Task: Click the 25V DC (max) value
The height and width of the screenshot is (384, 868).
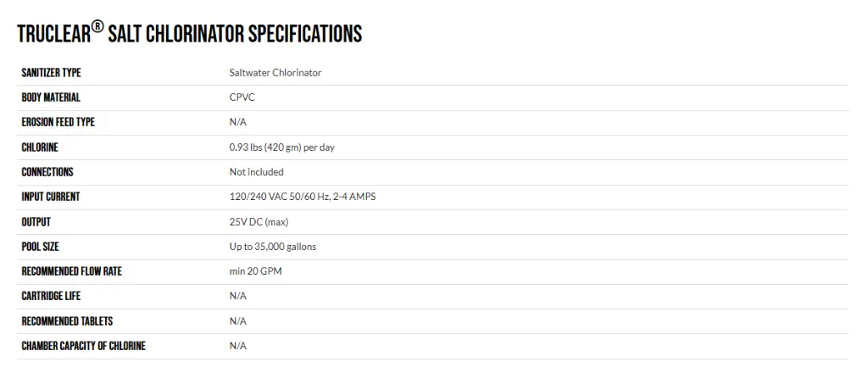Action: [259, 222]
